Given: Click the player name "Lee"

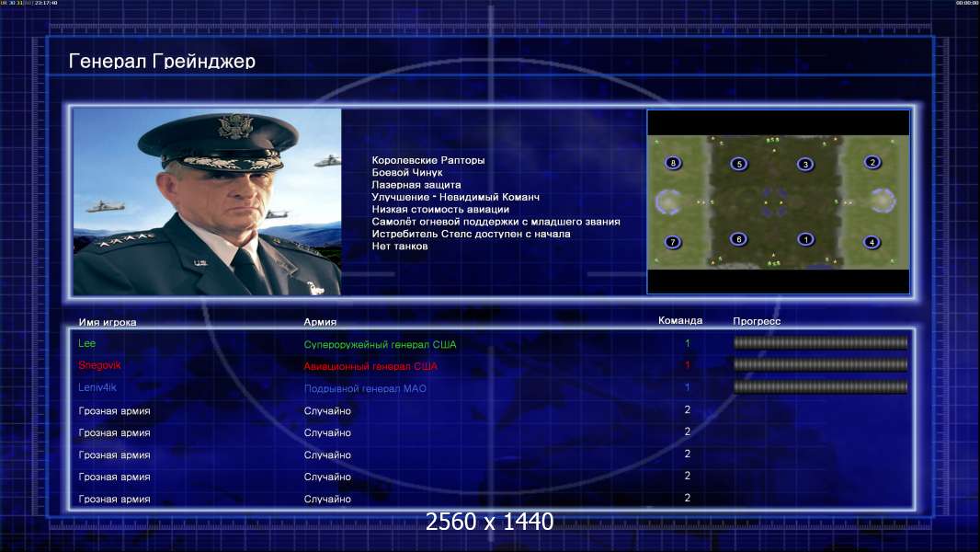Looking at the screenshot, I should (x=86, y=343).
